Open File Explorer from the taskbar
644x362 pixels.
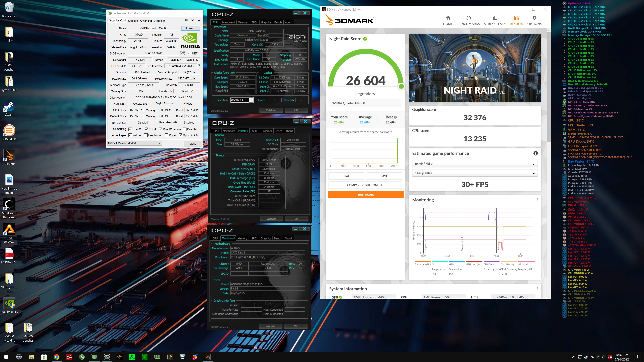pos(32,357)
